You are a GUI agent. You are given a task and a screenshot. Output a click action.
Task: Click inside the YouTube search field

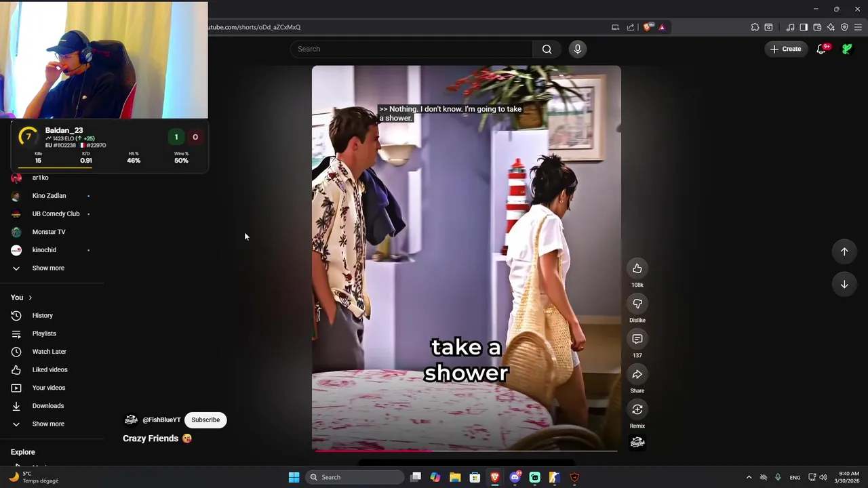(412, 49)
